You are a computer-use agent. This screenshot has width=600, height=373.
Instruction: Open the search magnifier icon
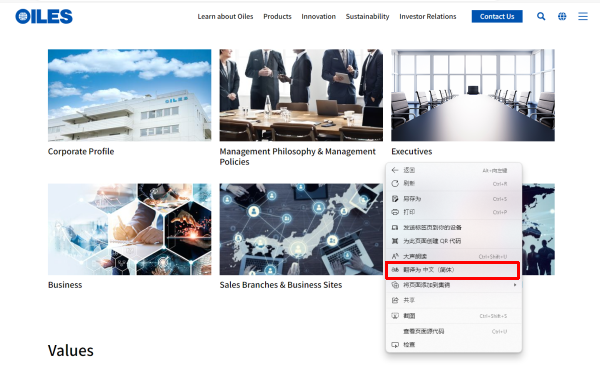[x=541, y=16]
